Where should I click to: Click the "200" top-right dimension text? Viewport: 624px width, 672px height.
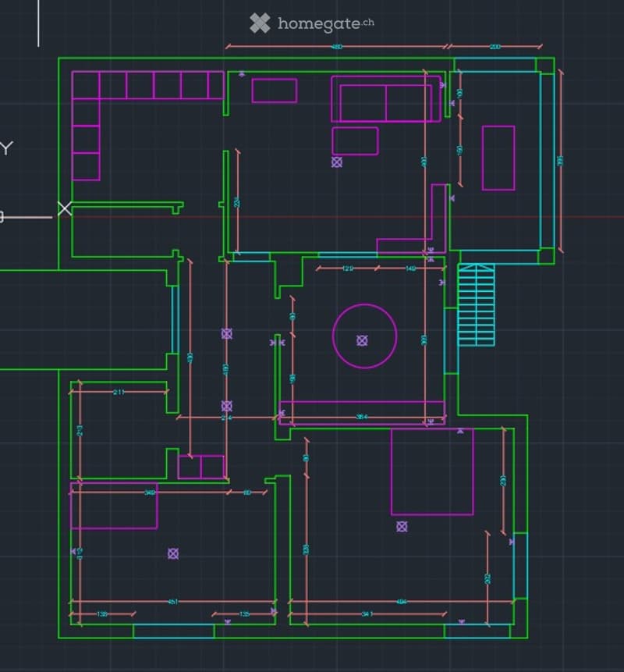pos(495,46)
